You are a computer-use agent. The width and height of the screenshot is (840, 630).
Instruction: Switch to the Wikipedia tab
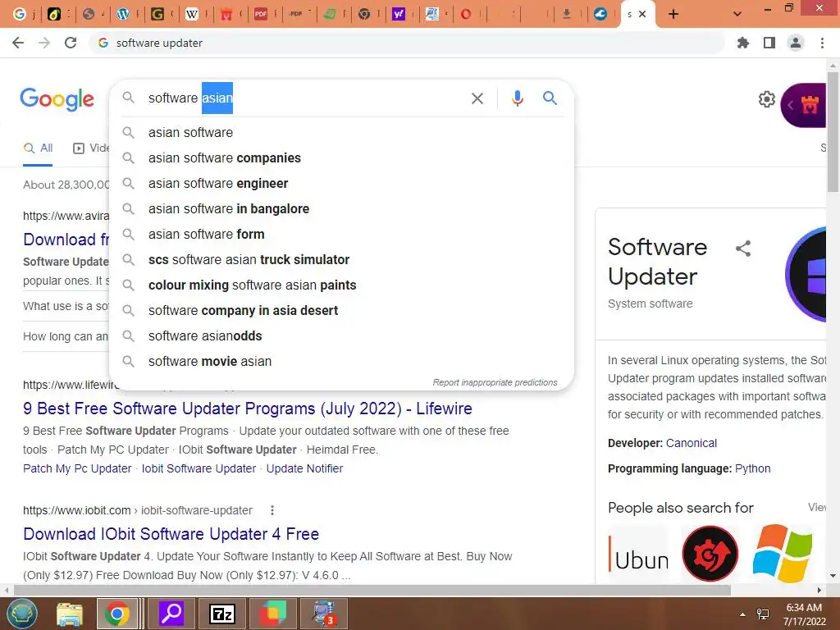coord(192,14)
